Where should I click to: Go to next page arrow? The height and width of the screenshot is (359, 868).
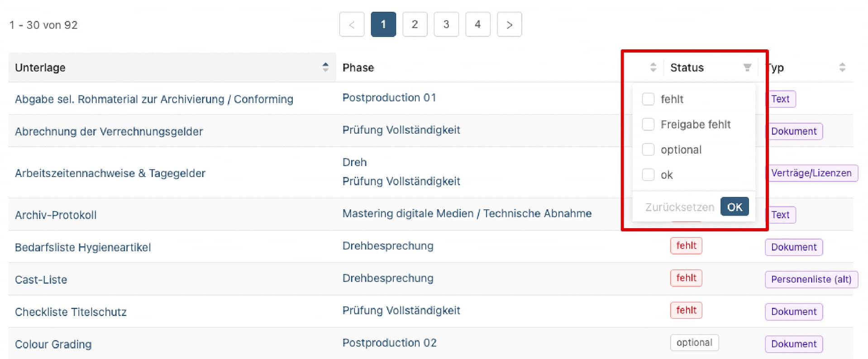click(x=509, y=24)
